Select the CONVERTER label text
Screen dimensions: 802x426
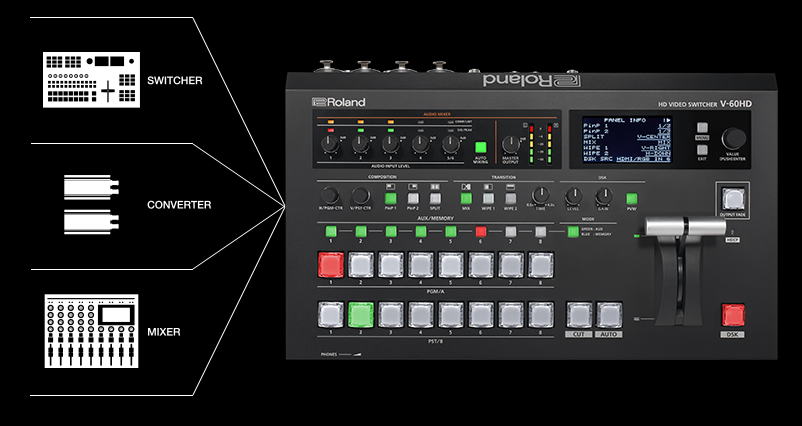[x=179, y=205]
